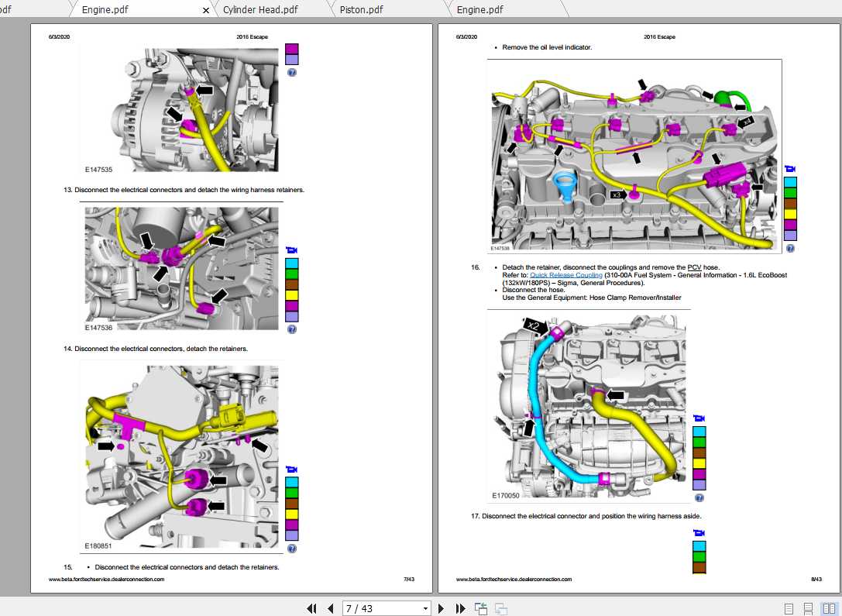
Task: Click the page number input field
Action: (x=380, y=609)
